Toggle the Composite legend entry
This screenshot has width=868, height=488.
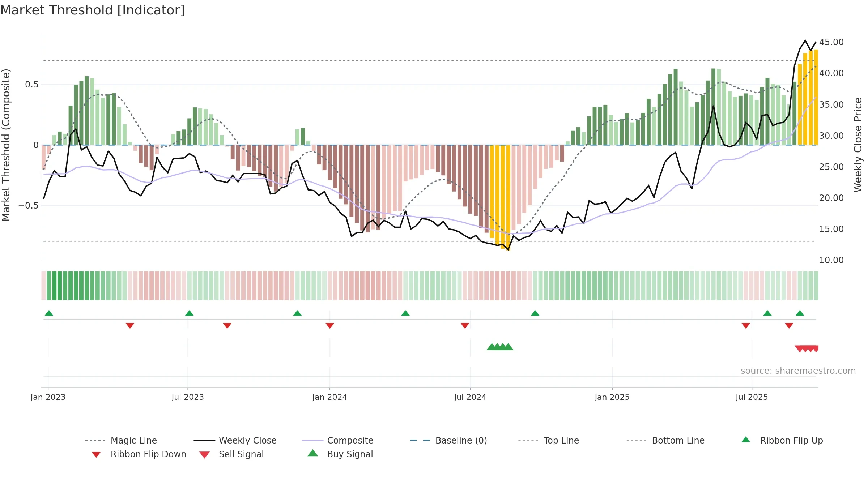(337, 440)
